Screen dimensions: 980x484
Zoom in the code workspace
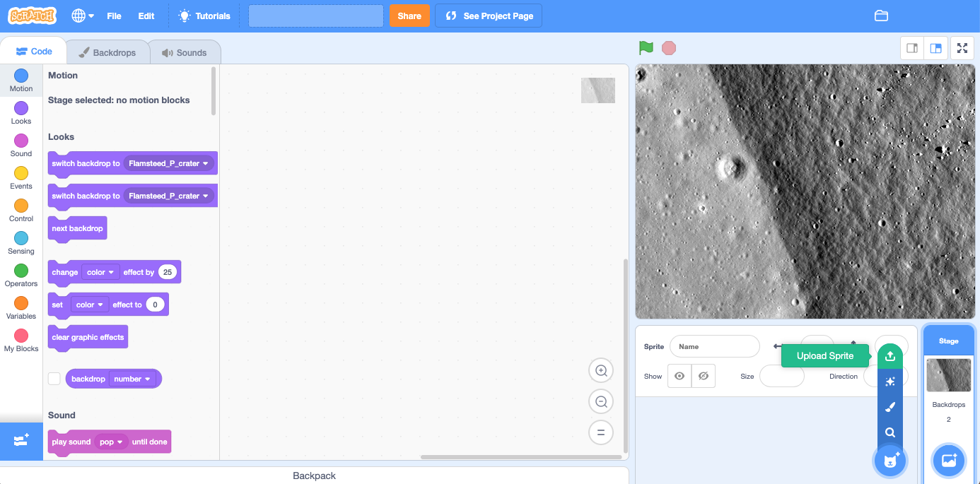coord(601,370)
